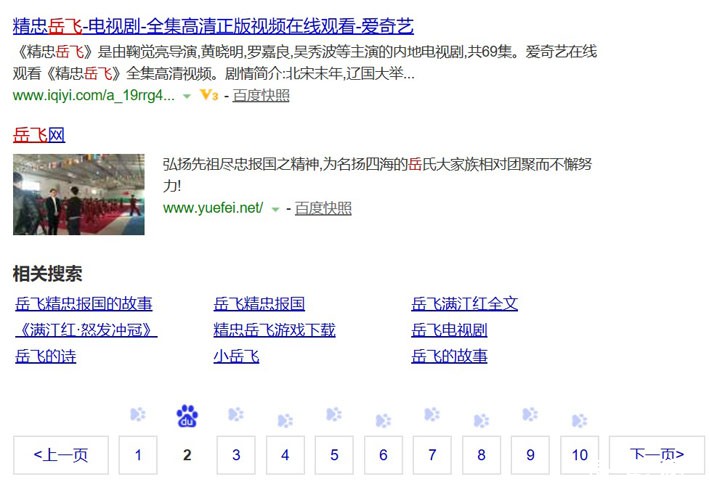The width and height of the screenshot is (709, 490).
Task: Open 百度快照 for the yuefei.net result
Action: (x=323, y=208)
